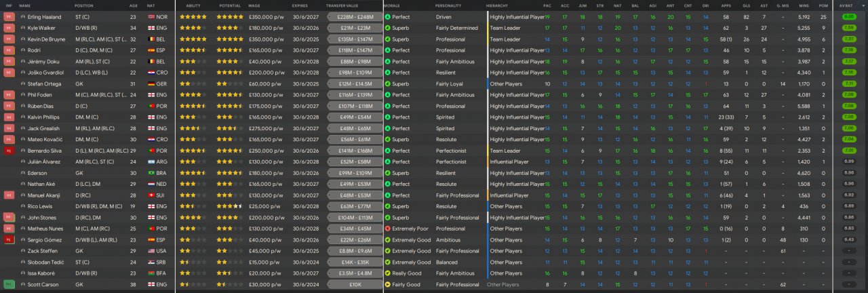The image size is (868, 293).
Task: Open the player icon beside Ederson
Action: coord(23,173)
